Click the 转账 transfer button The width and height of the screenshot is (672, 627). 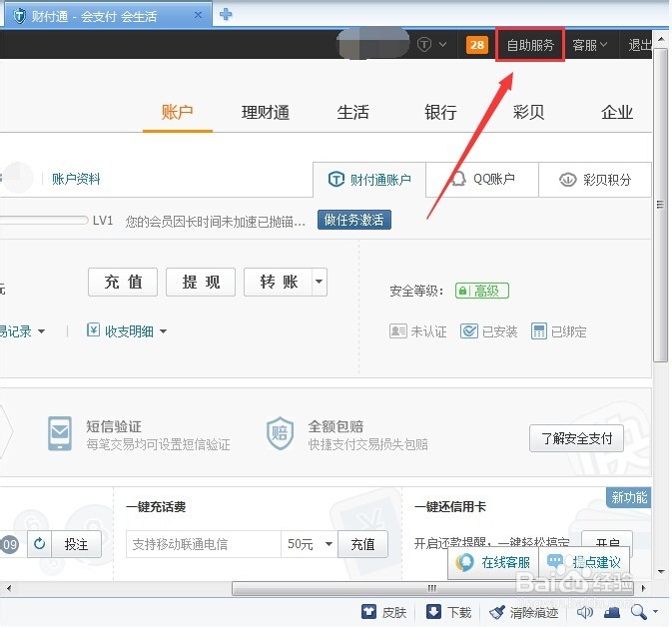(279, 282)
